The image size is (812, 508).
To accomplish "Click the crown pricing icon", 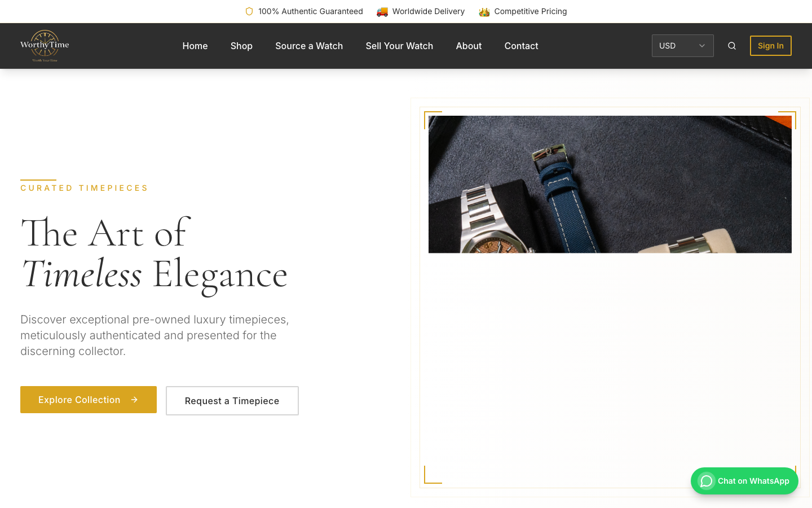I will coord(484,11).
